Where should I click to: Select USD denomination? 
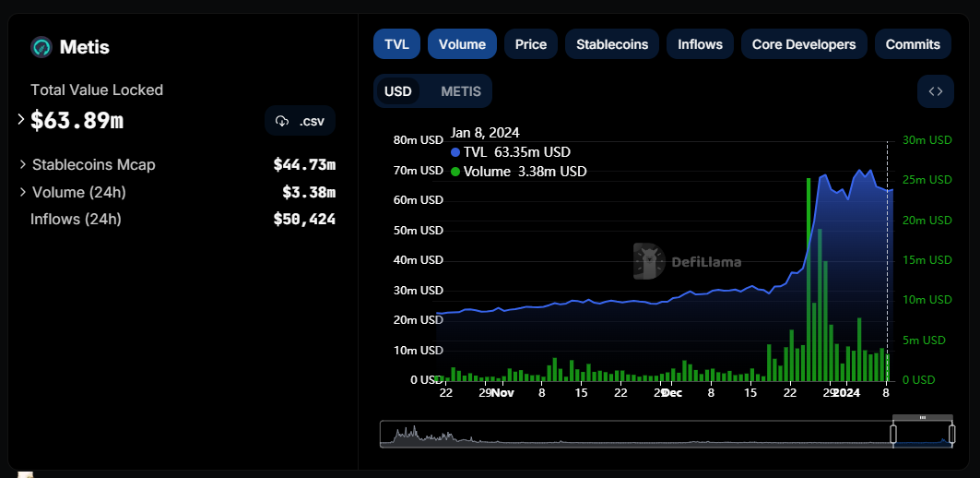pyautogui.click(x=398, y=91)
